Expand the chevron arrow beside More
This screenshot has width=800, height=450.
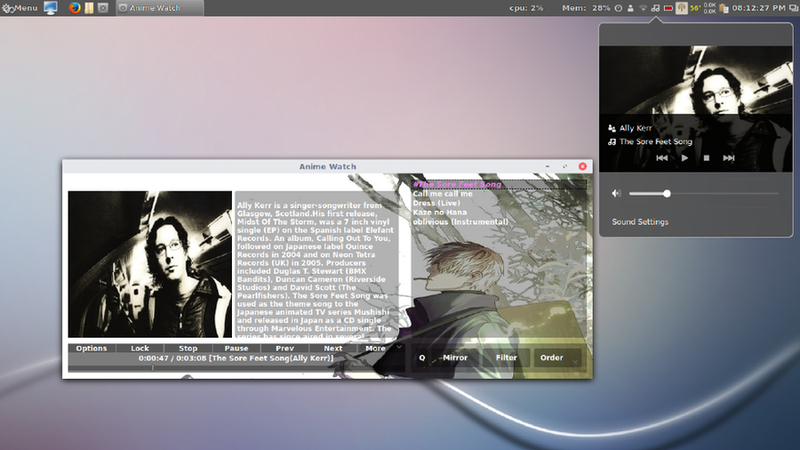click(x=399, y=347)
